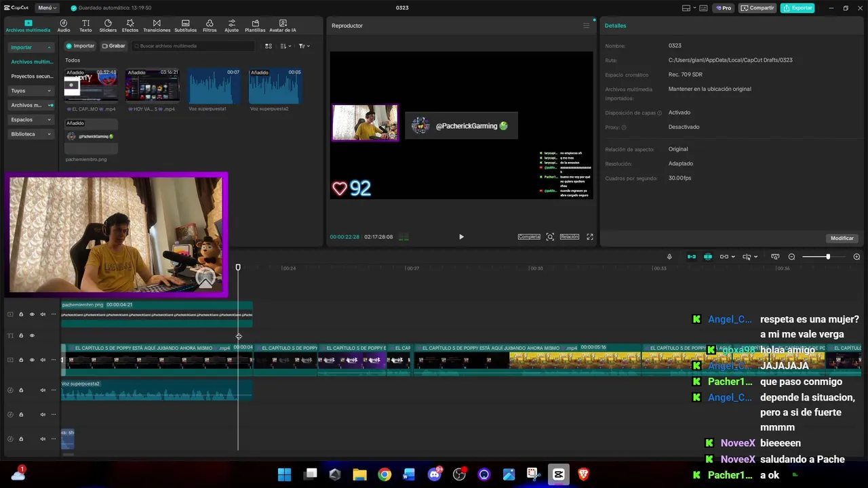Lock the text track
This screenshot has height=488, width=868.
(21, 335)
